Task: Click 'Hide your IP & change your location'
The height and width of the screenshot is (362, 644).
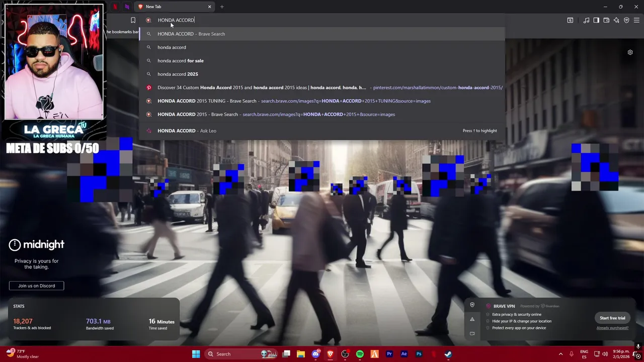Action: 522,321
